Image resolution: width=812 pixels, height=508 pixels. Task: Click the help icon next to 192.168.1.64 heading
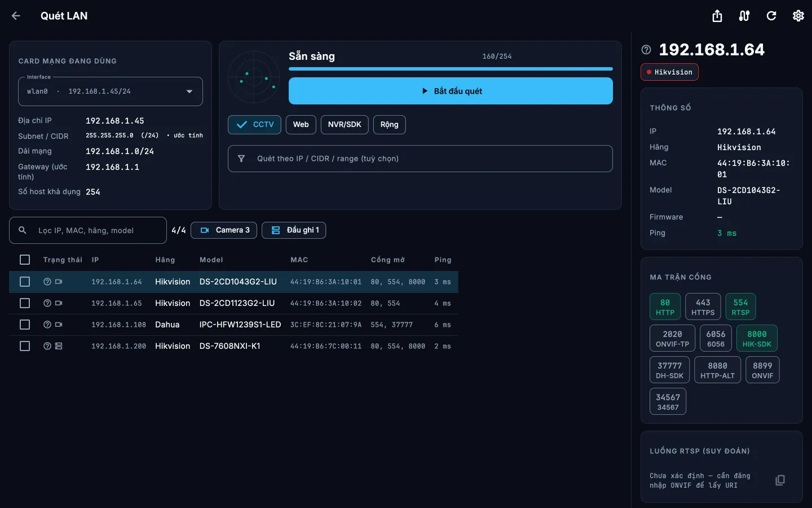pyautogui.click(x=646, y=50)
